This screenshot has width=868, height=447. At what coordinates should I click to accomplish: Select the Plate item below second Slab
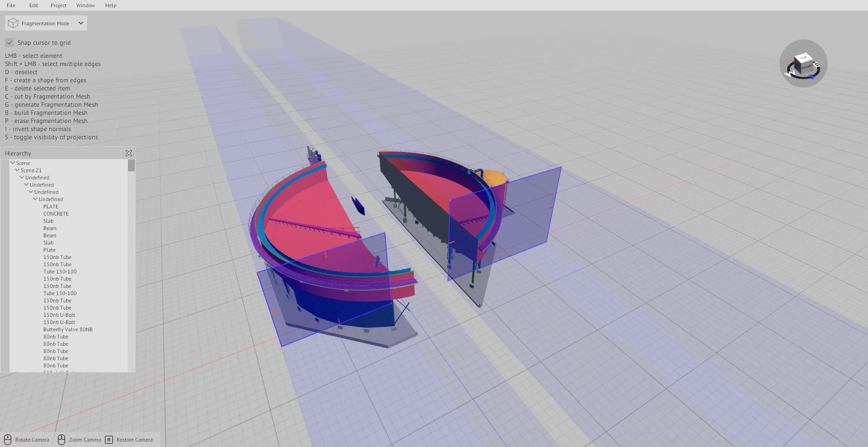[x=49, y=250]
